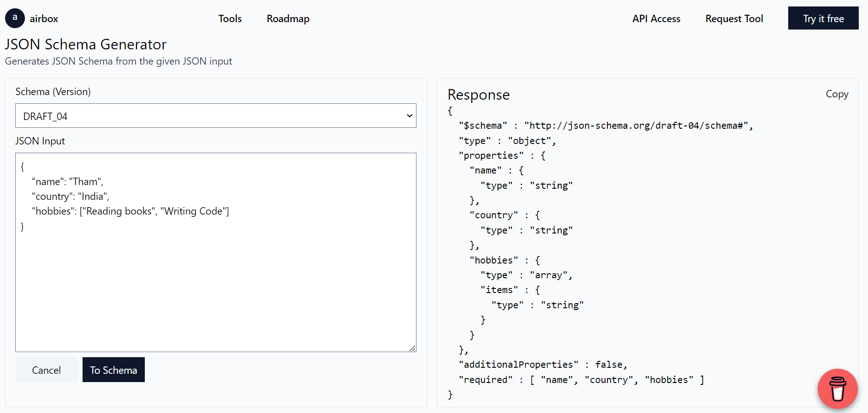This screenshot has width=868, height=413.
Task: Click the "name": "Tham" line in input
Action: 68,182
